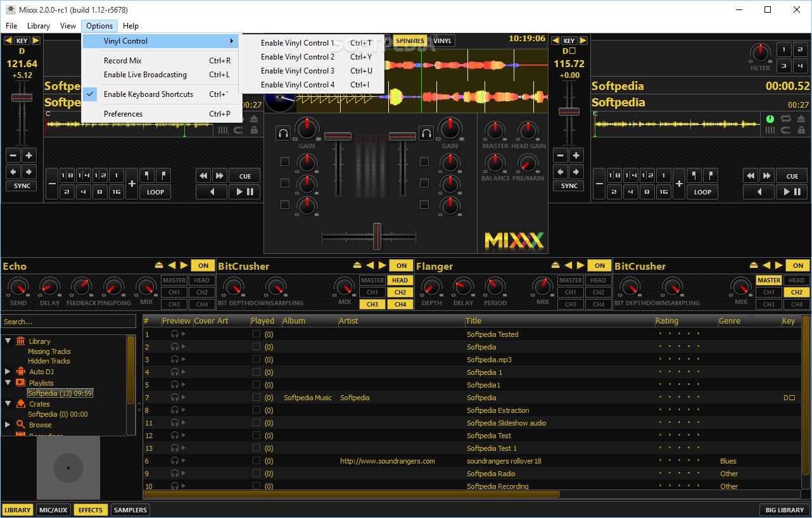Screen dimensions: 812x518
Task: Click the Crates icon in sidebar
Action: pos(20,403)
